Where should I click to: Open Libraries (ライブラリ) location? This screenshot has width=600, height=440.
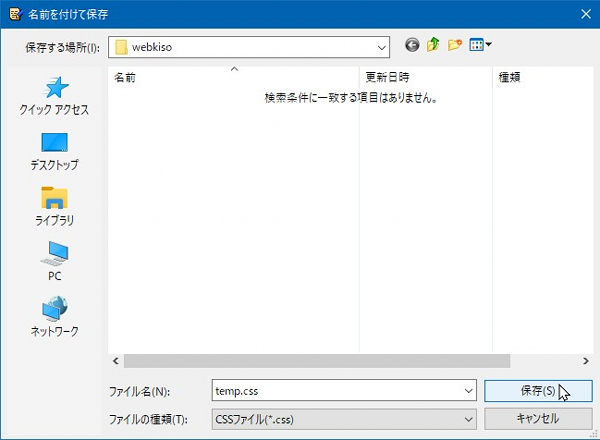tap(54, 206)
